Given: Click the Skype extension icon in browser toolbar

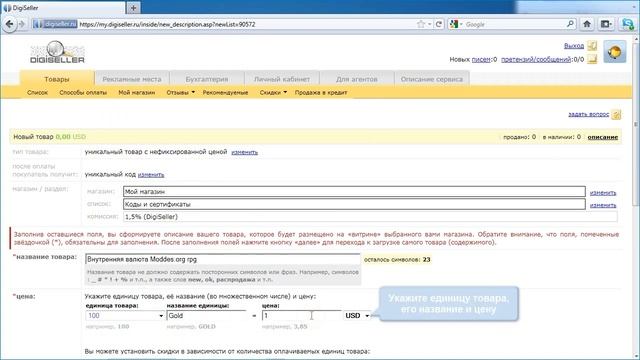Looking at the screenshot, I should (x=628, y=24).
